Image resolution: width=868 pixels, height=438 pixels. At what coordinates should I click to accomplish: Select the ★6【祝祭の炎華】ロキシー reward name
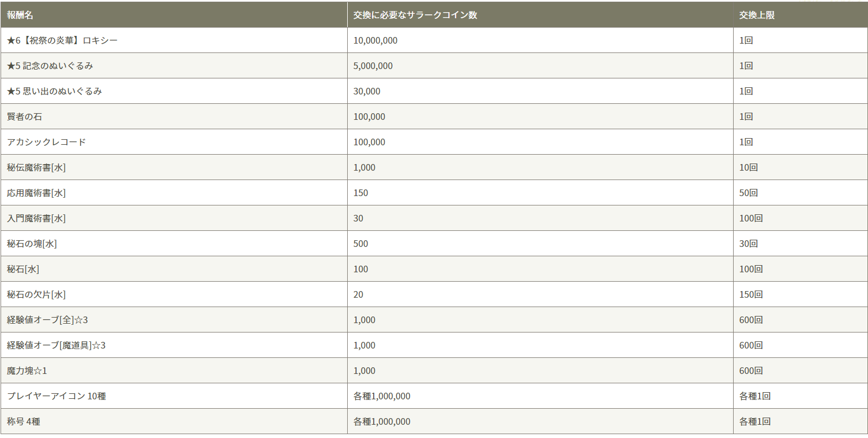click(x=62, y=41)
